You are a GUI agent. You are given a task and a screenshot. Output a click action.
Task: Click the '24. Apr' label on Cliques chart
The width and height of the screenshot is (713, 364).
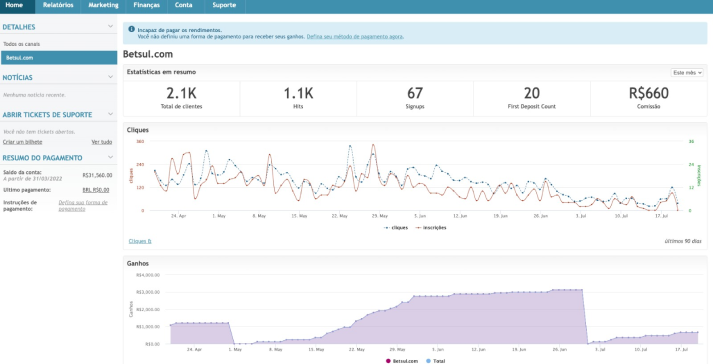point(178,216)
